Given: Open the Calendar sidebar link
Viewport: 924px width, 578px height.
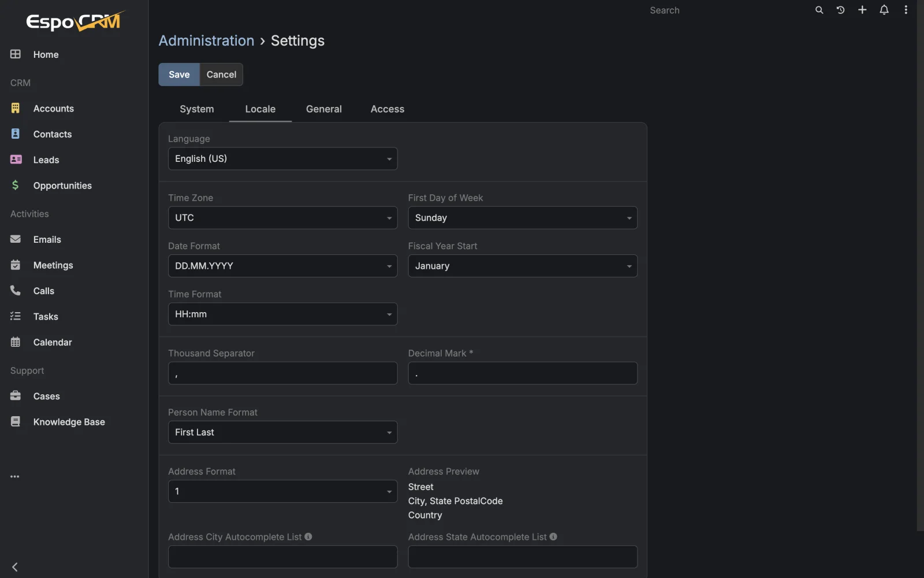Looking at the screenshot, I should (x=53, y=342).
